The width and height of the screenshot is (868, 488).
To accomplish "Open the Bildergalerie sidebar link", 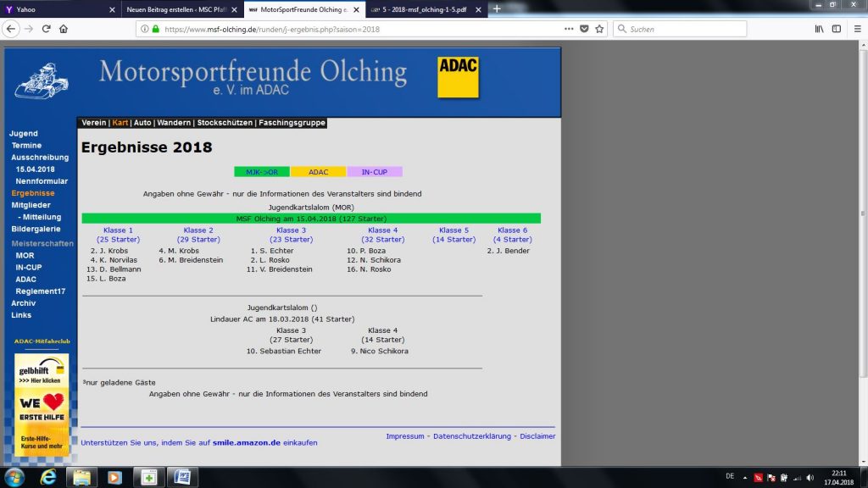I will [36, 229].
